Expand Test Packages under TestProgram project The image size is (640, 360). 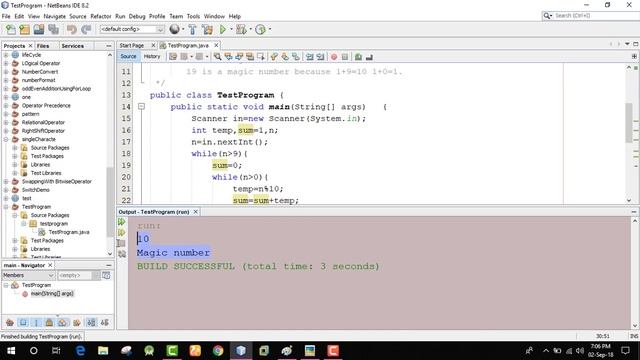[x=15, y=240]
